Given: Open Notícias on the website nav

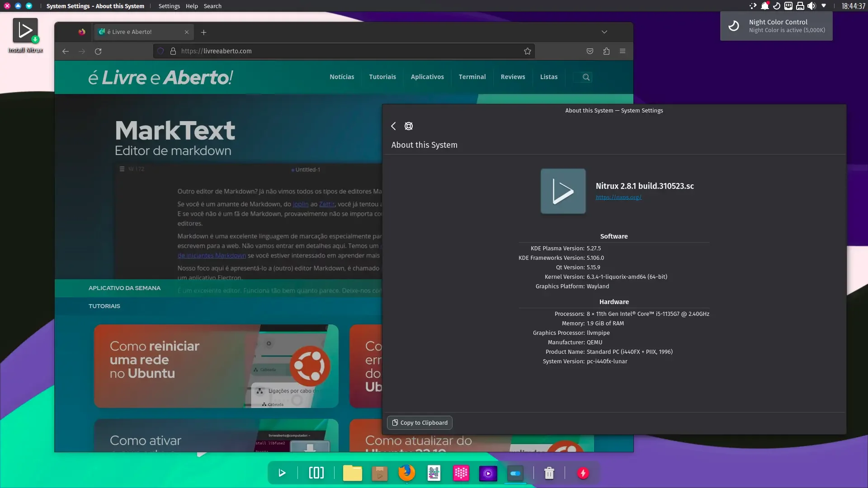Looking at the screenshot, I should point(342,77).
